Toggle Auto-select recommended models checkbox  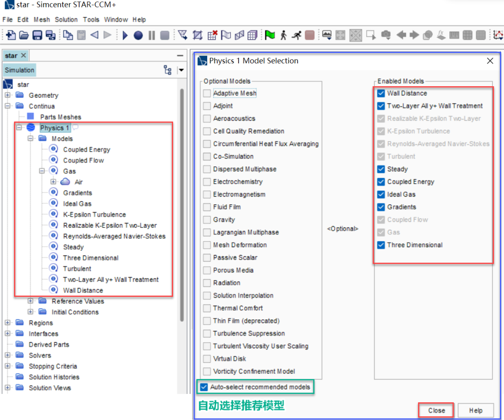(204, 387)
